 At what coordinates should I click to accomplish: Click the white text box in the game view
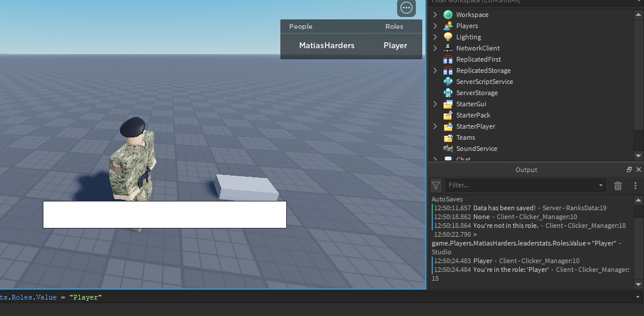click(x=165, y=214)
